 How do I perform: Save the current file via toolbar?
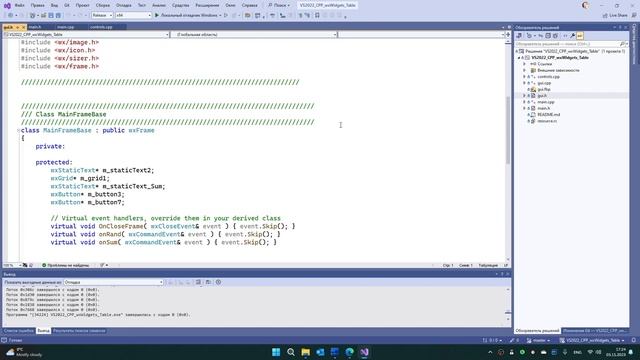pyautogui.click(x=51, y=15)
